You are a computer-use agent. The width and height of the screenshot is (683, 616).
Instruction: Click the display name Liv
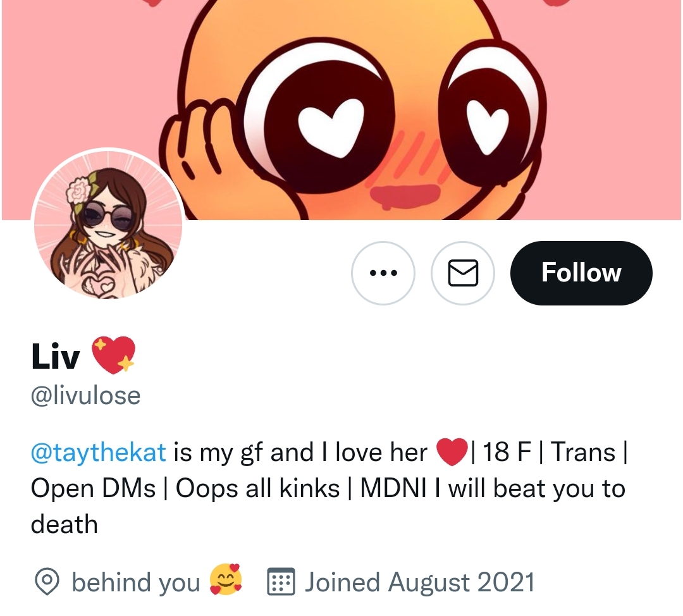point(55,356)
